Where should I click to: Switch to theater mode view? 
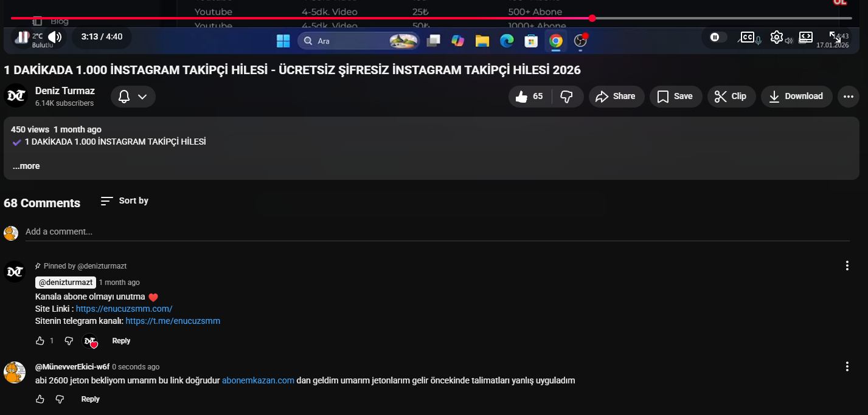[x=806, y=37]
